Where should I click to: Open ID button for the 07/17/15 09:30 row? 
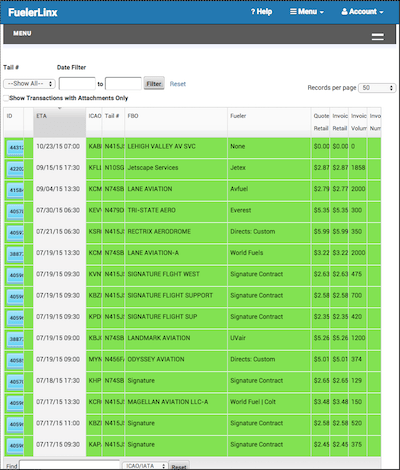pyautogui.click(x=15, y=446)
